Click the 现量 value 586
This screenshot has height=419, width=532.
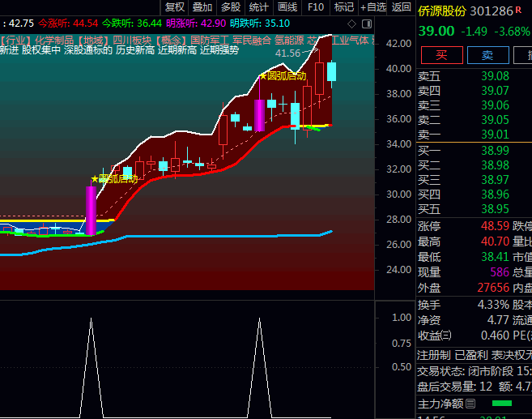500,272
